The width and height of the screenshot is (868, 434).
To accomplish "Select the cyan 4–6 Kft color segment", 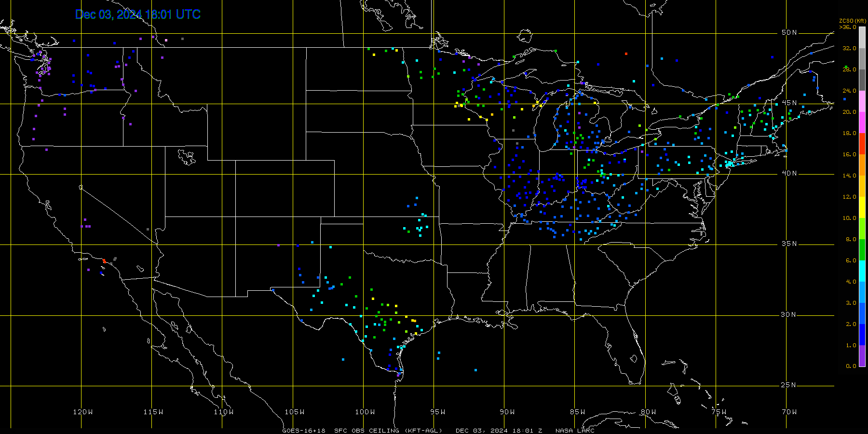I will point(862,271).
